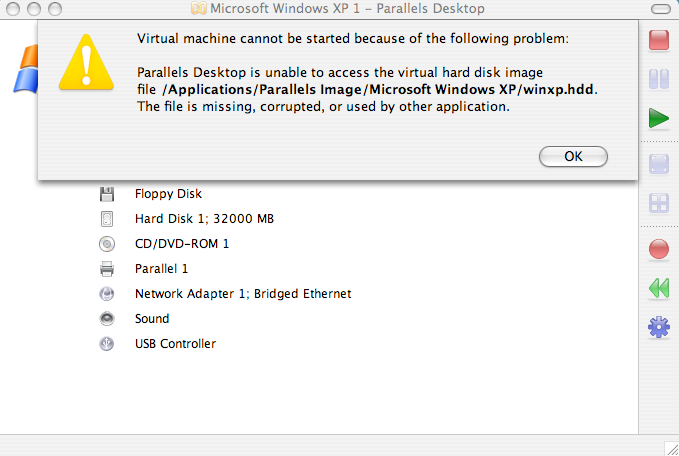Image resolution: width=679 pixels, height=456 pixels.
Task: Start the virtual machine with the green Play icon
Action: (659, 118)
